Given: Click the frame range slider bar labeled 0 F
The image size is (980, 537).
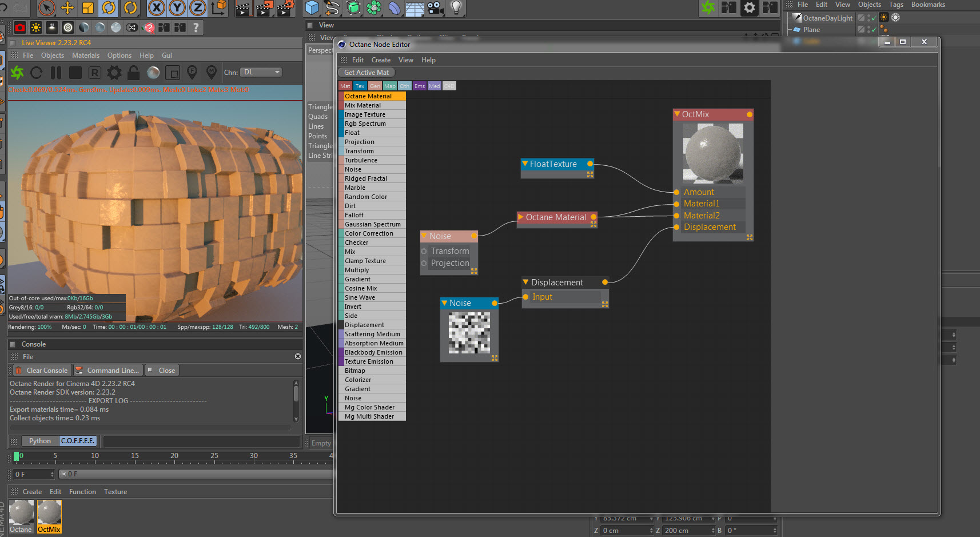Looking at the screenshot, I should point(196,474).
